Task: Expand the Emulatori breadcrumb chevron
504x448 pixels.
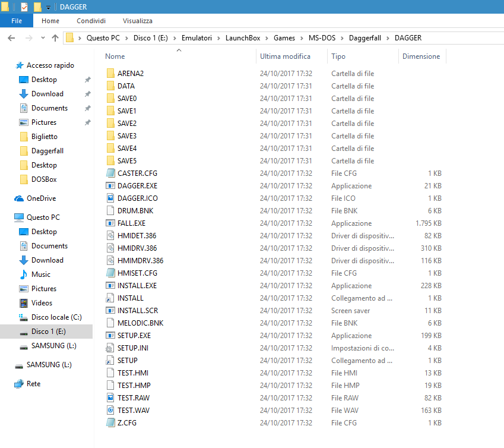Action: click(x=218, y=38)
